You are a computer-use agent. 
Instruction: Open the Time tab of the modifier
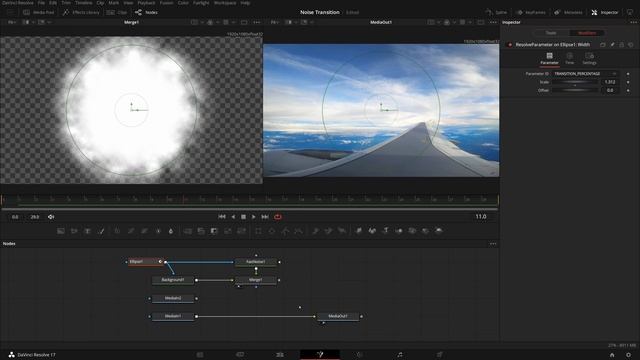(x=569, y=58)
